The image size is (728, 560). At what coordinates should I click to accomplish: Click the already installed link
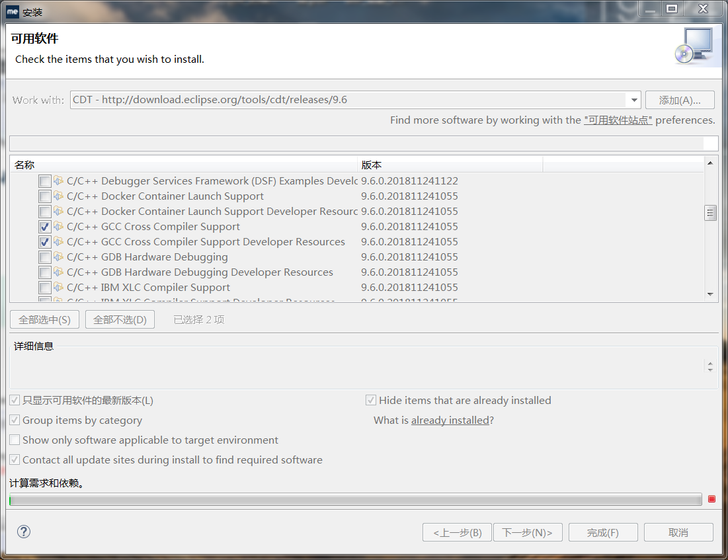pos(450,419)
